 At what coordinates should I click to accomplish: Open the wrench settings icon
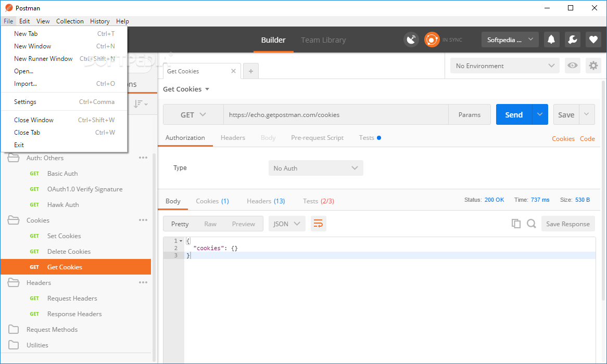pos(572,40)
